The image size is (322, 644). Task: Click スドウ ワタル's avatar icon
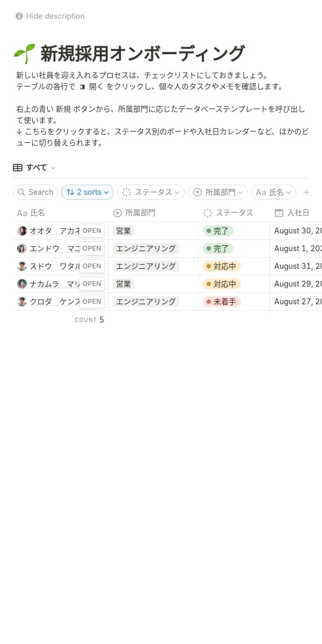(x=22, y=266)
